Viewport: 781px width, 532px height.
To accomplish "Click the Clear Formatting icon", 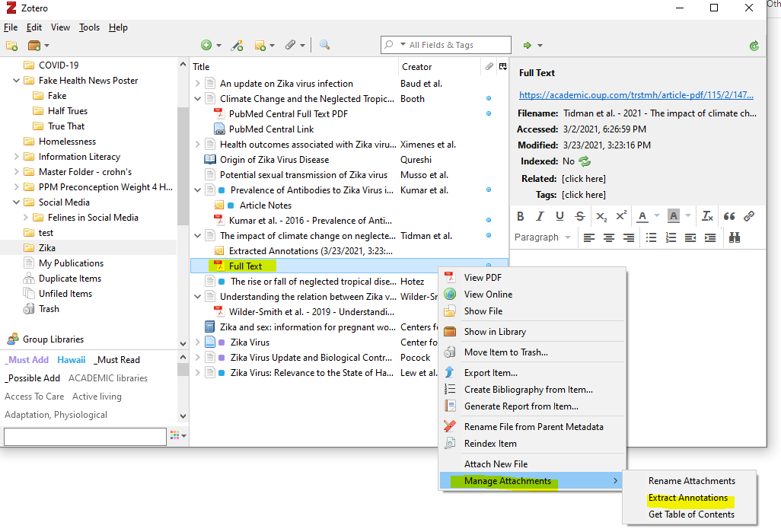I will pyautogui.click(x=707, y=216).
